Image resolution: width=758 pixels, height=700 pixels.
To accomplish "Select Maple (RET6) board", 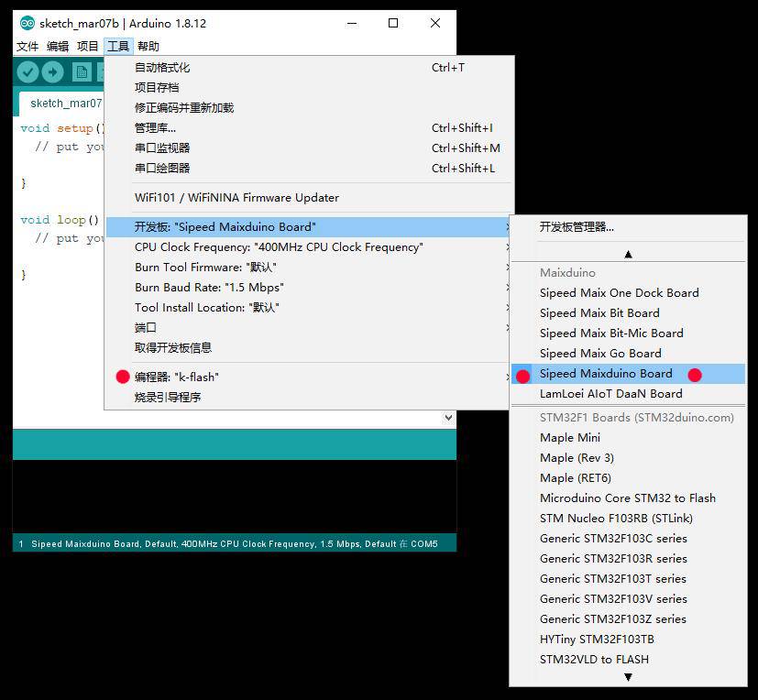I will [x=628, y=478].
